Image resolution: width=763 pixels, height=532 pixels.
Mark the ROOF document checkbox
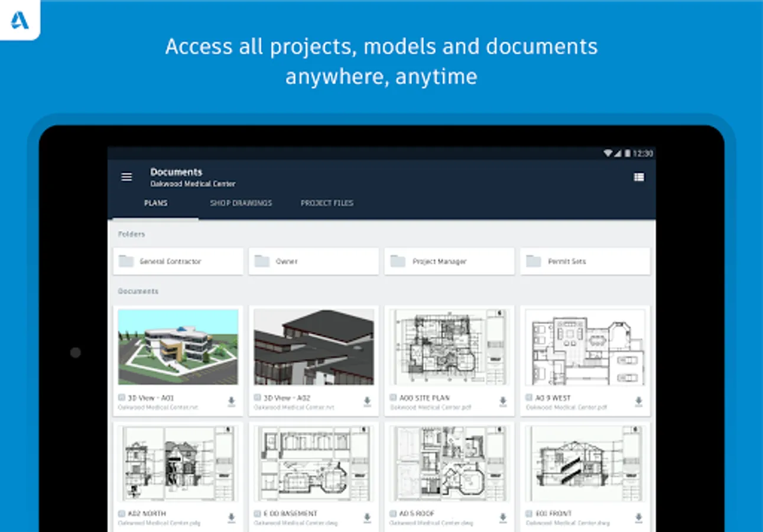coord(394,514)
